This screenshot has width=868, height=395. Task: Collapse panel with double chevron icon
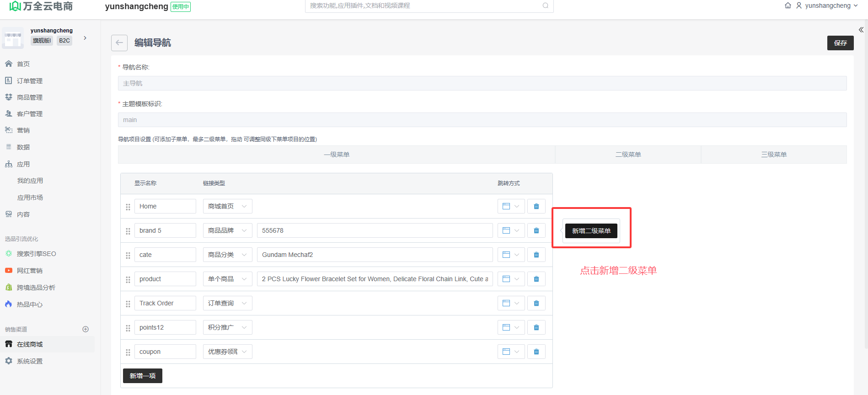[861, 30]
